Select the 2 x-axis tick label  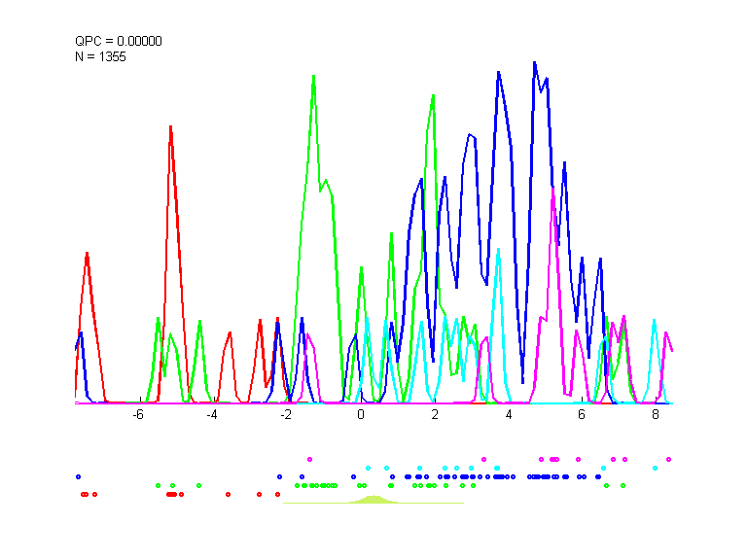click(435, 415)
